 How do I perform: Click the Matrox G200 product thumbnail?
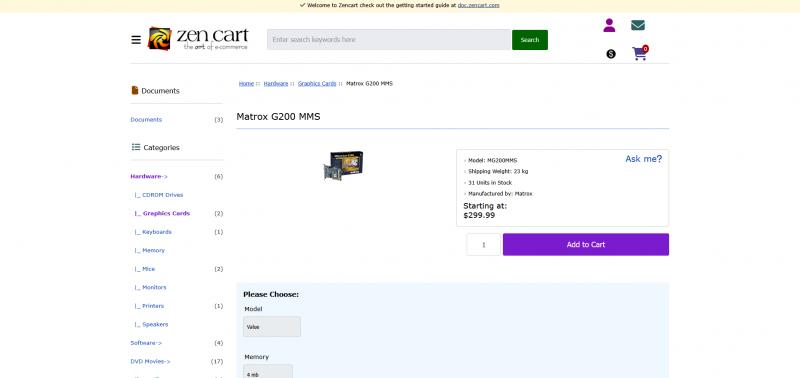(x=343, y=165)
